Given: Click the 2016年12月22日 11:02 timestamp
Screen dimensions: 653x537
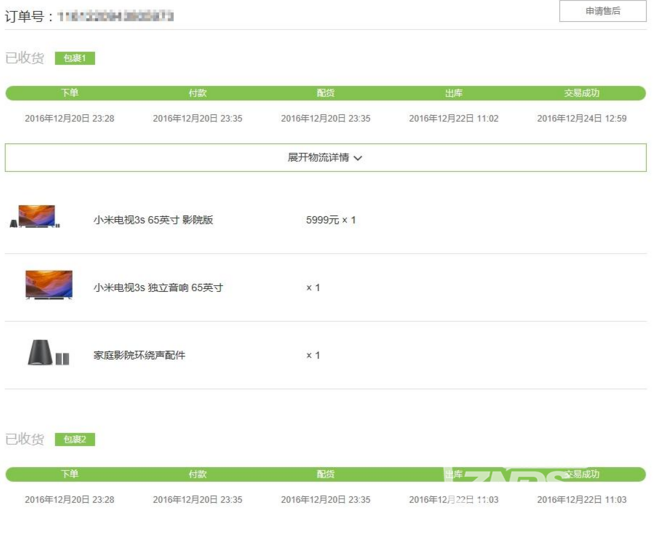Looking at the screenshot, I should [x=454, y=119].
